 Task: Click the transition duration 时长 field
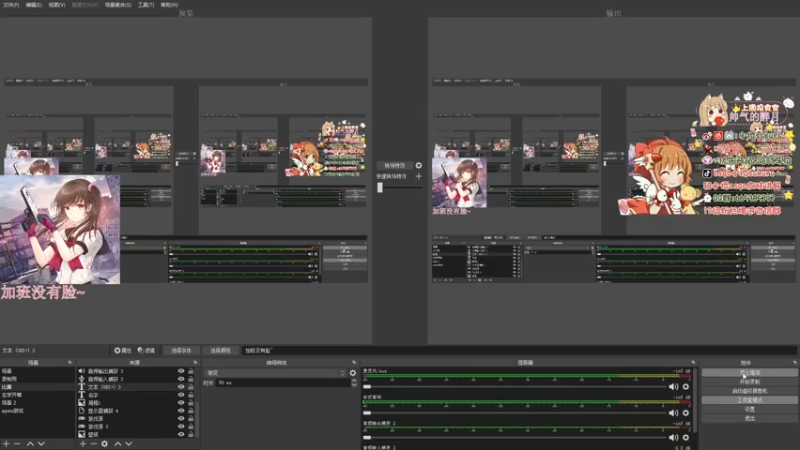click(x=283, y=383)
